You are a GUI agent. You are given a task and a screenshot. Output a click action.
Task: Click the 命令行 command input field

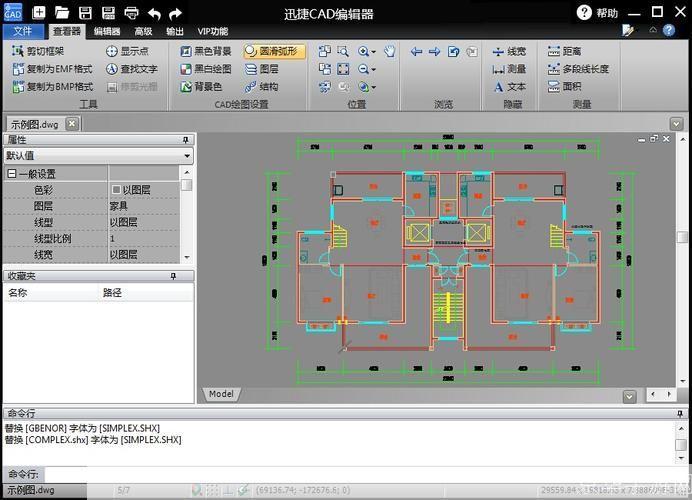(x=364, y=474)
